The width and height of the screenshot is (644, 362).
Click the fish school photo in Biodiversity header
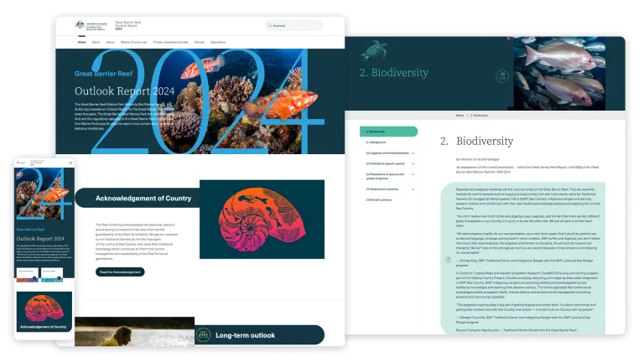pos(559,74)
